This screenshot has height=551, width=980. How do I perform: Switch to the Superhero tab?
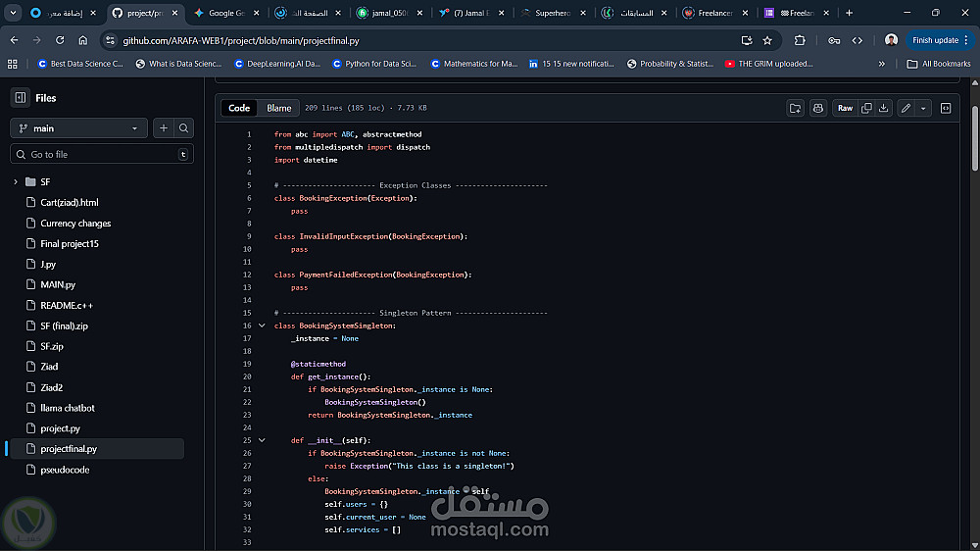point(553,13)
